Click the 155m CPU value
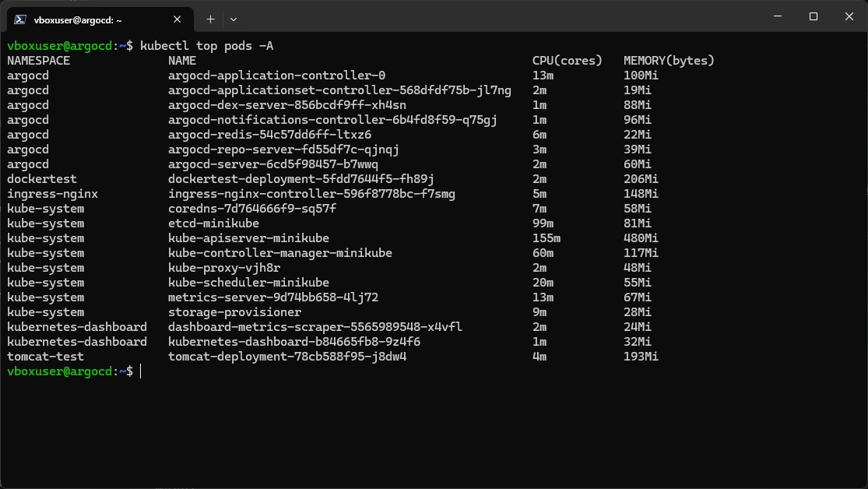This screenshot has height=489, width=868. (x=546, y=238)
